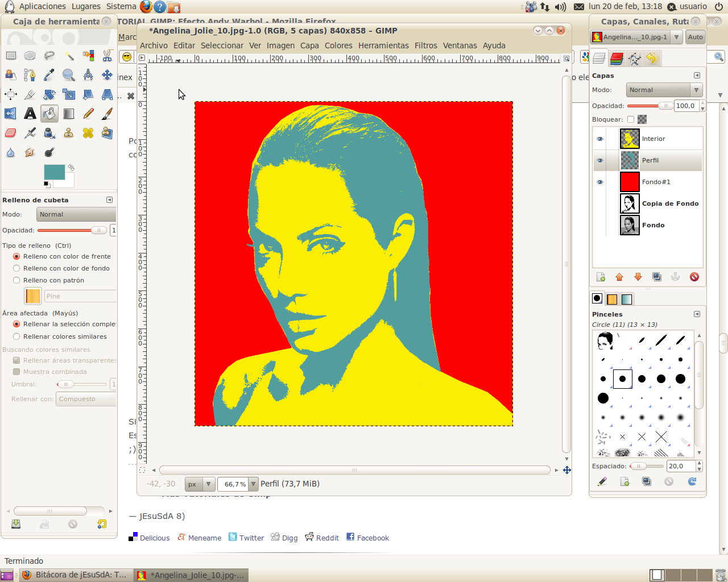Hide the Fondo#1 layer
Image resolution: width=728 pixels, height=582 pixels.
(599, 182)
